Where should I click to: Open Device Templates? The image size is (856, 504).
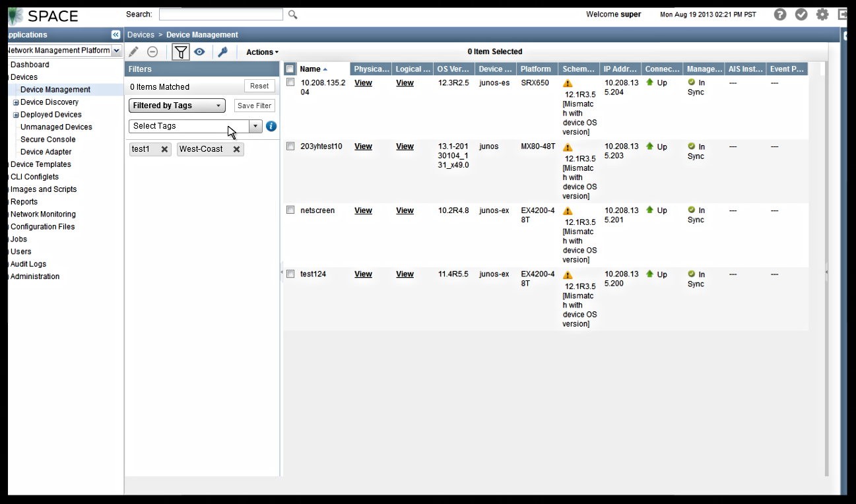point(41,165)
